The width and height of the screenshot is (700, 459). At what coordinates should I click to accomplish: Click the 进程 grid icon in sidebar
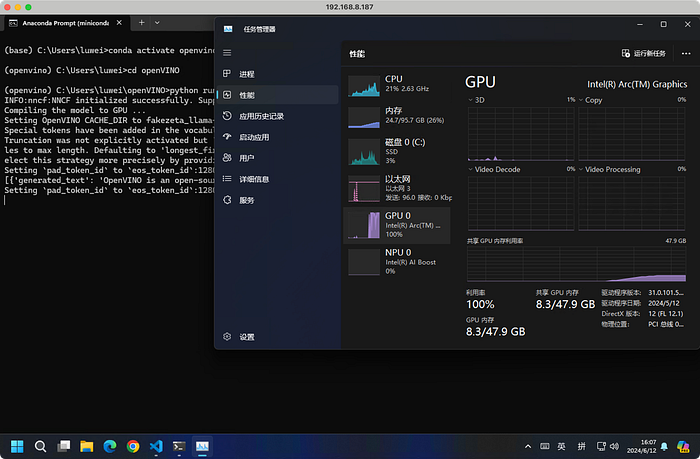pyautogui.click(x=227, y=74)
